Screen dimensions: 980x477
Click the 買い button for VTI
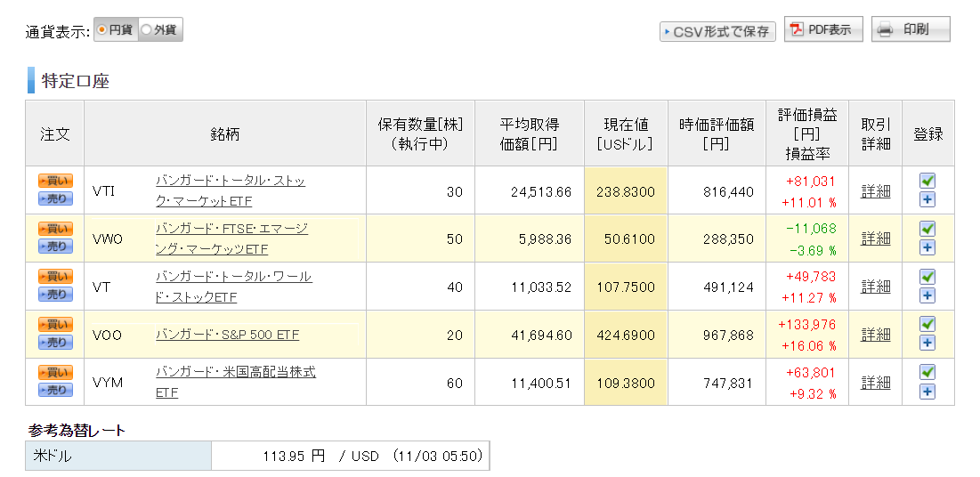[x=55, y=182]
